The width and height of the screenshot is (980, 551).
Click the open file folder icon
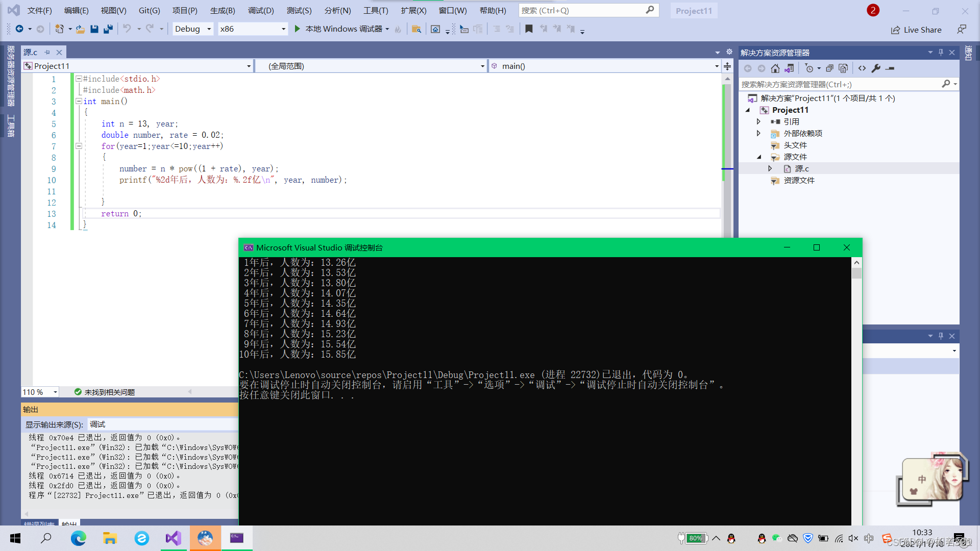click(80, 29)
